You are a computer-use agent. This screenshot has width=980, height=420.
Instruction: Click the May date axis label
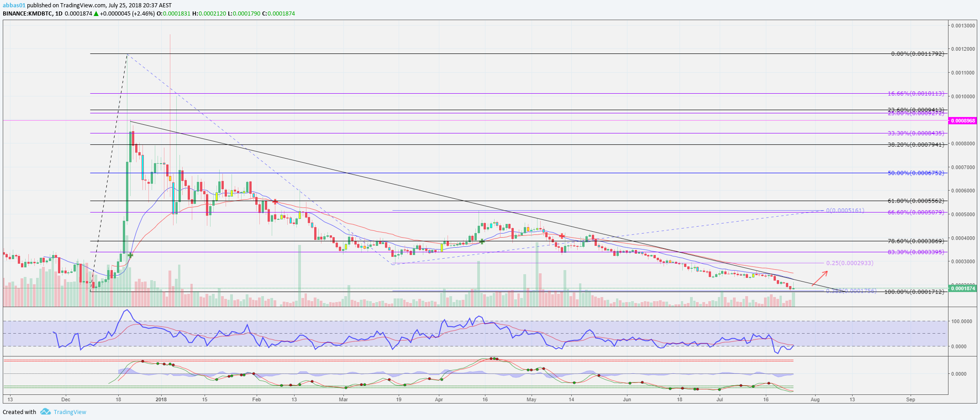click(x=532, y=399)
